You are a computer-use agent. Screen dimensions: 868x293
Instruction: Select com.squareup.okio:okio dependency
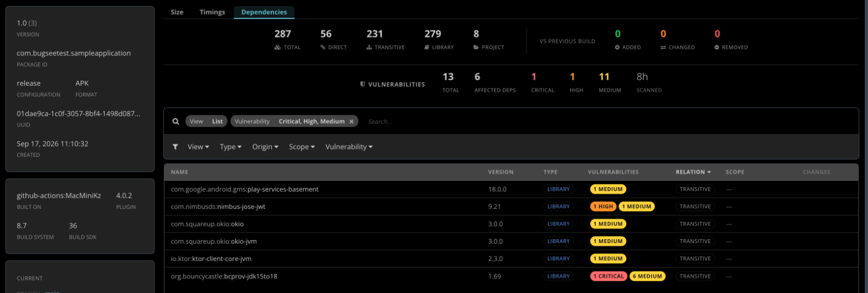511,224
